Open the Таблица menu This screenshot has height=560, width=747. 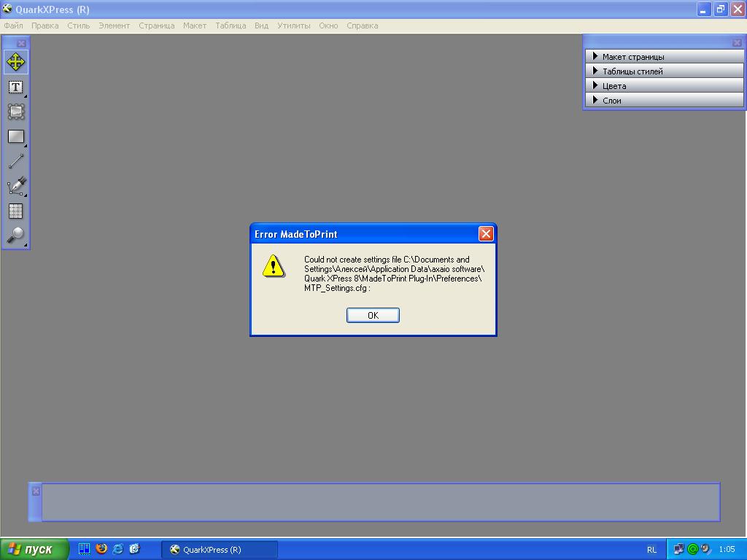coord(231,26)
